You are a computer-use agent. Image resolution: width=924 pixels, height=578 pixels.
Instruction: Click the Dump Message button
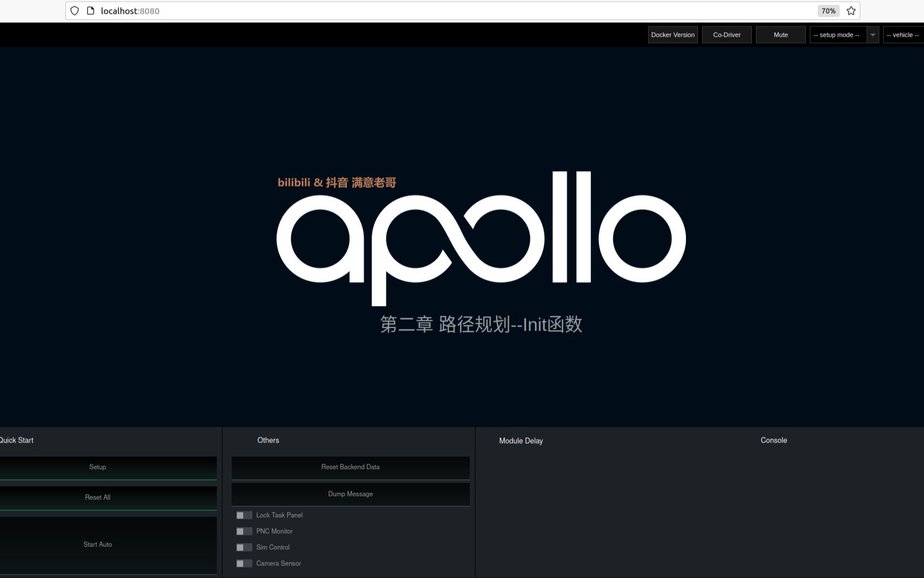350,494
